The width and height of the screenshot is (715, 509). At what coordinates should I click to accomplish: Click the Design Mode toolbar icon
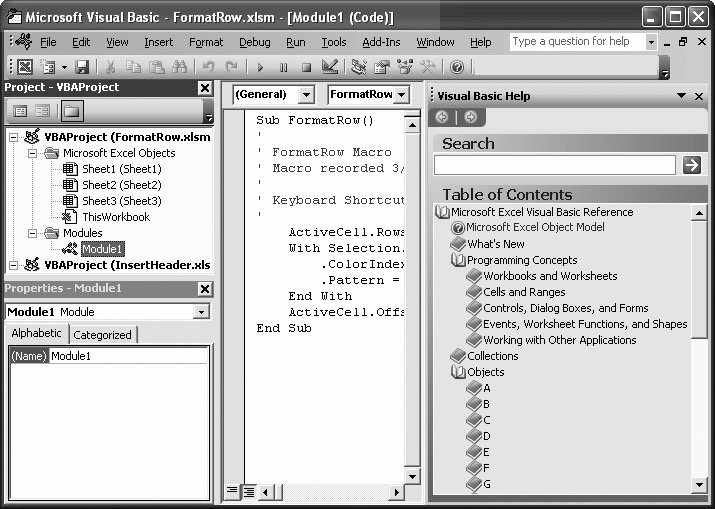tap(330, 67)
